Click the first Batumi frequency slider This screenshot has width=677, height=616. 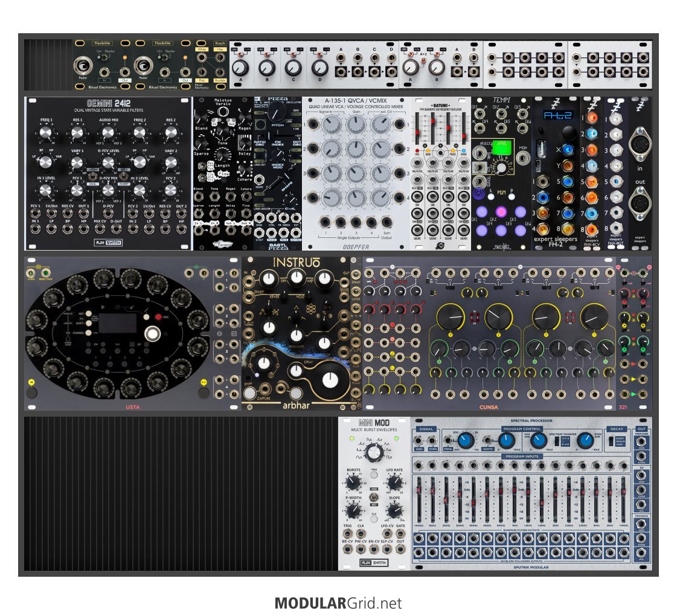[417, 129]
